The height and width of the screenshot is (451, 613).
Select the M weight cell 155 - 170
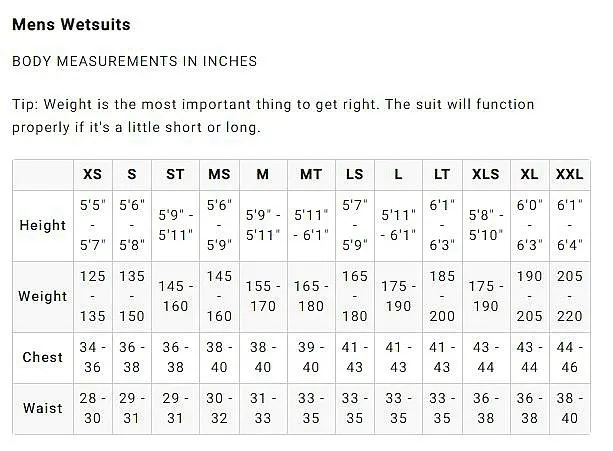click(263, 297)
